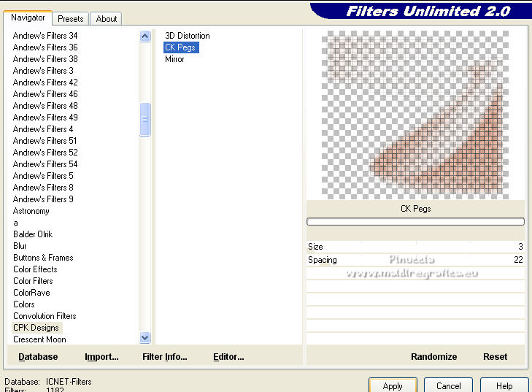532x392 pixels.
Task: Select the Blur category
Action: point(20,246)
